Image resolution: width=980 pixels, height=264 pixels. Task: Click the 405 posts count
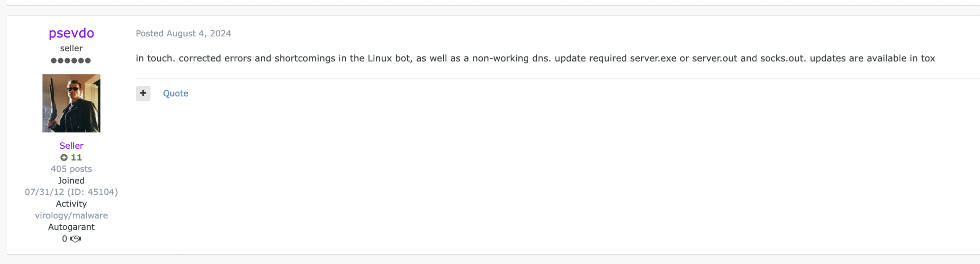click(x=71, y=169)
